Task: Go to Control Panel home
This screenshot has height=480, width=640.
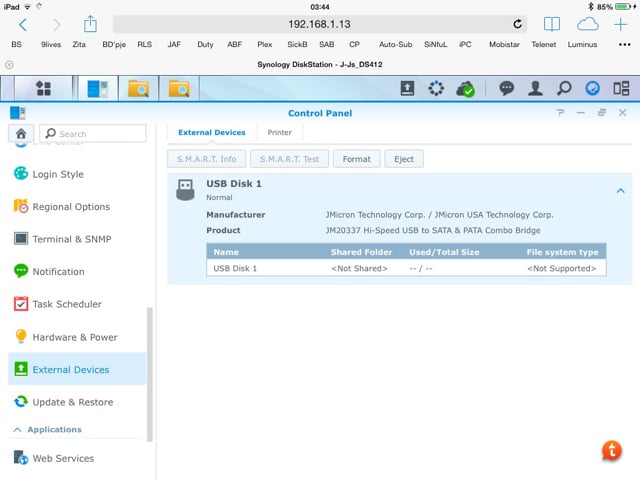Action: 21,133
